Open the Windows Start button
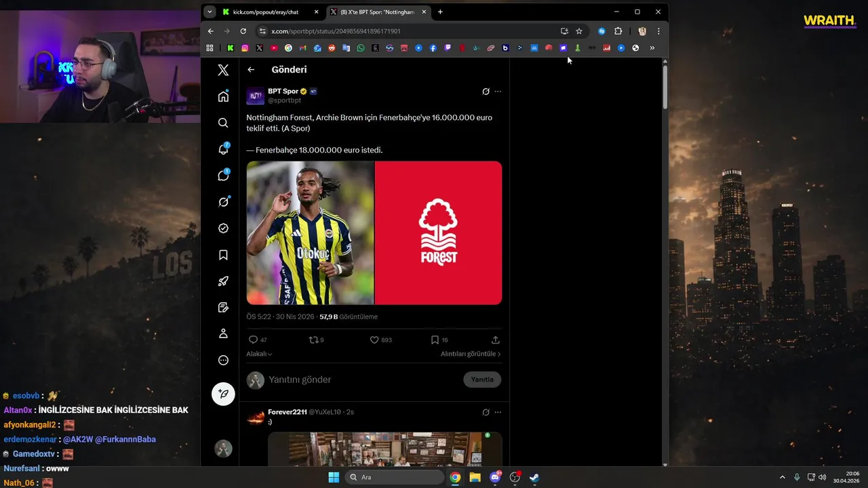 [x=334, y=477]
